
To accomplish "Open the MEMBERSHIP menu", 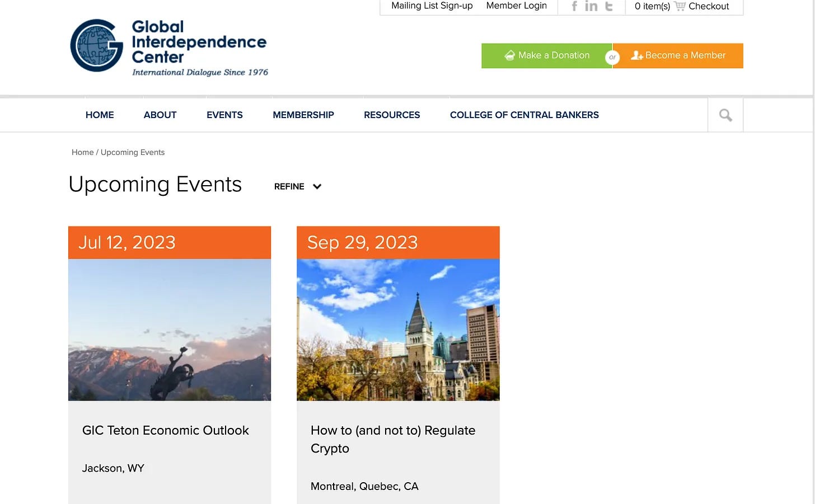I will 303,115.
